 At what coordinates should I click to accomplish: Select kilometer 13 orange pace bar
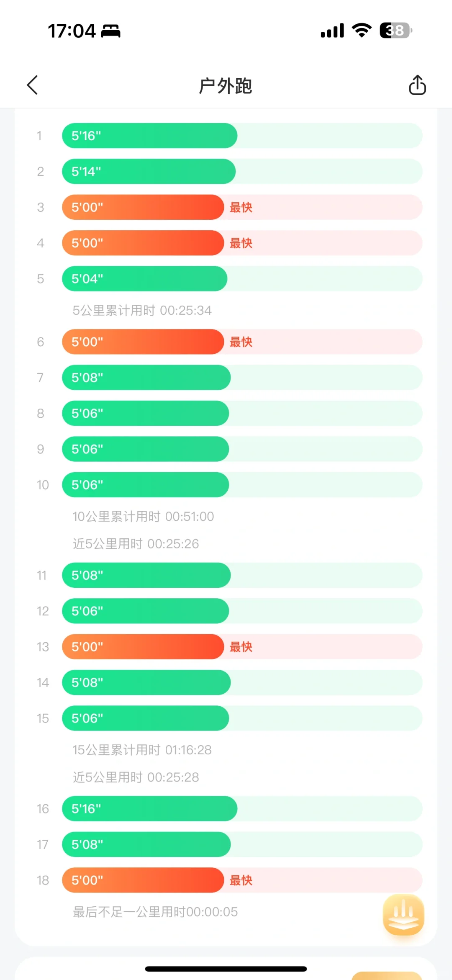[x=143, y=647]
